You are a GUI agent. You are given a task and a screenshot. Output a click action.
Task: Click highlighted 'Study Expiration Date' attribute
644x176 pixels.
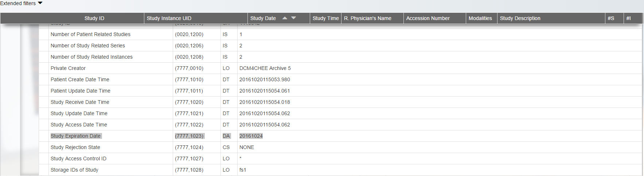pyautogui.click(x=75, y=136)
